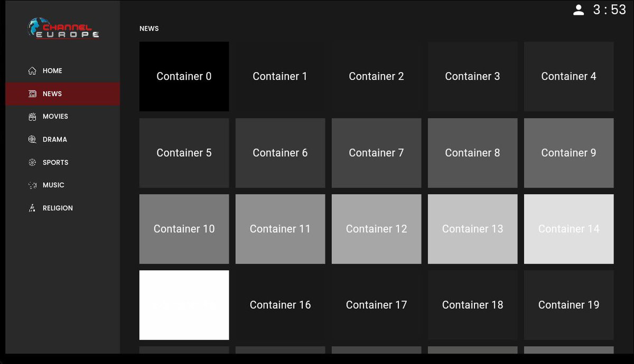Screen dimensions: 634x364
Task: Open the MOVIES section
Action: pyautogui.click(x=54, y=116)
